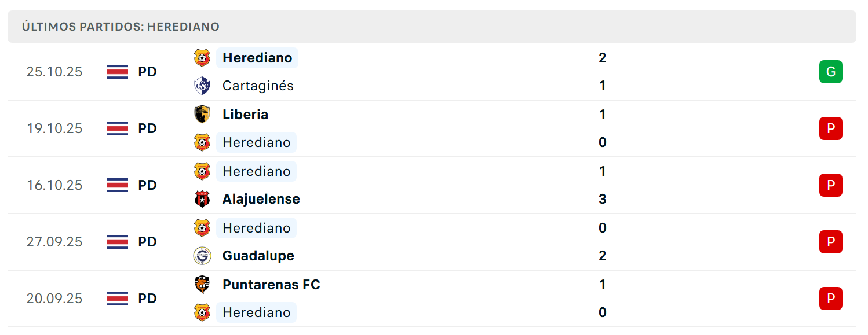Click the Últimos Partidos: Herediano header
This screenshot has height=335, width=868.
click(121, 27)
